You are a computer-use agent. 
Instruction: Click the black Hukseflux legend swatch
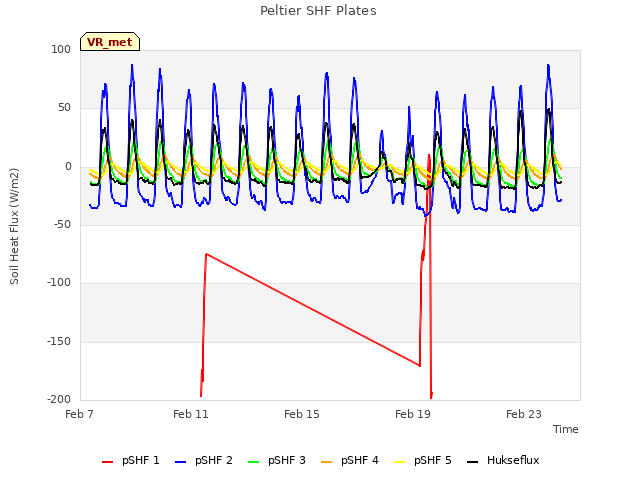(x=472, y=462)
